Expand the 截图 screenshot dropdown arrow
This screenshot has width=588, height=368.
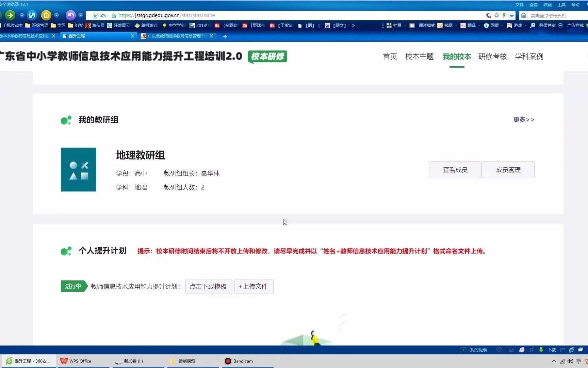tap(456, 26)
